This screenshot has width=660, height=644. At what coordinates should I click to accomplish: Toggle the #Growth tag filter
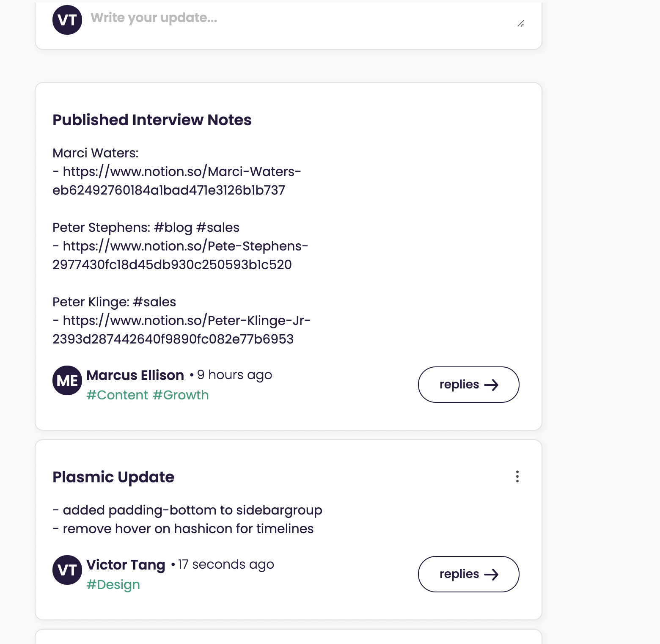coord(181,394)
